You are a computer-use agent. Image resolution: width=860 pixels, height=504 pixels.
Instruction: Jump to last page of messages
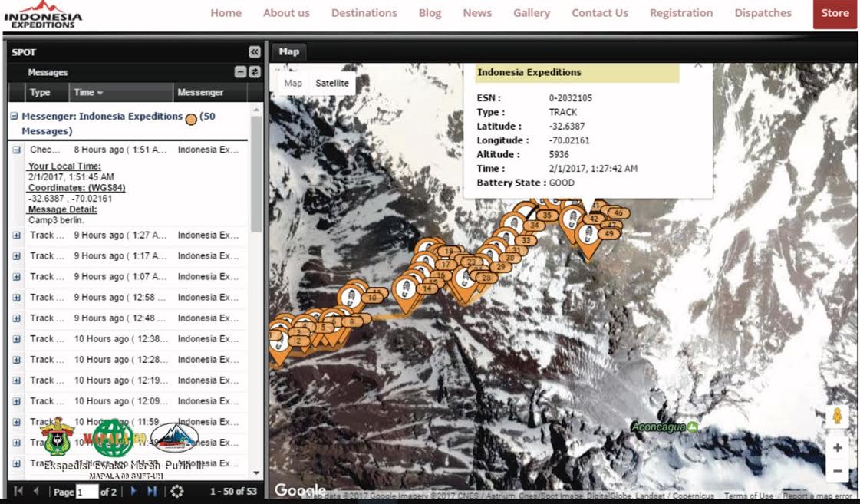click(152, 492)
